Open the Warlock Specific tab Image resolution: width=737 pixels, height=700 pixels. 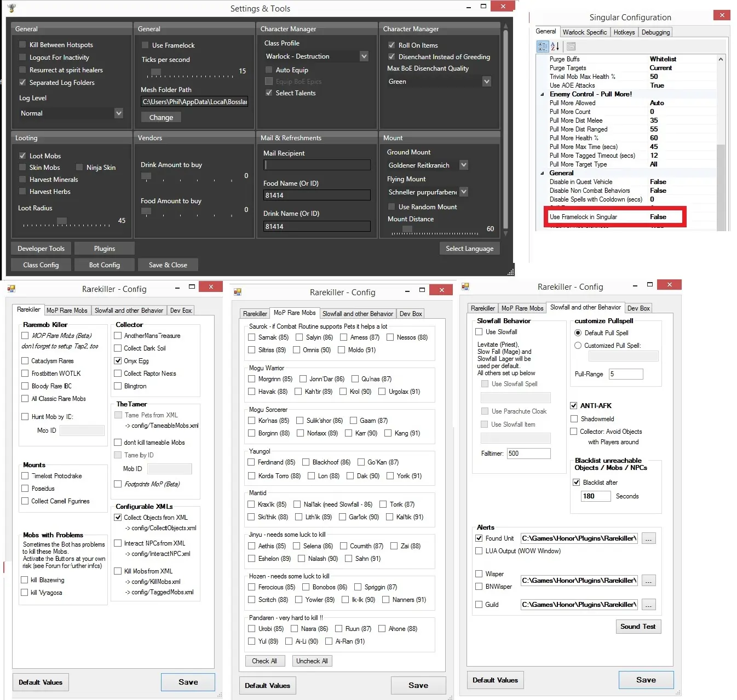[x=584, y=32]
